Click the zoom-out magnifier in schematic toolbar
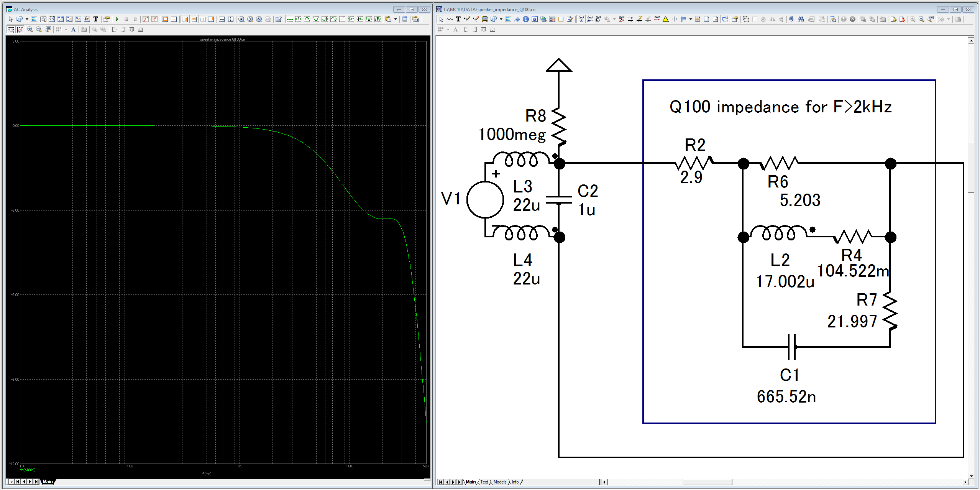Image resolution: width=980 pixels, height=490 pixels. pyautogui.click(x=921, y=19)
